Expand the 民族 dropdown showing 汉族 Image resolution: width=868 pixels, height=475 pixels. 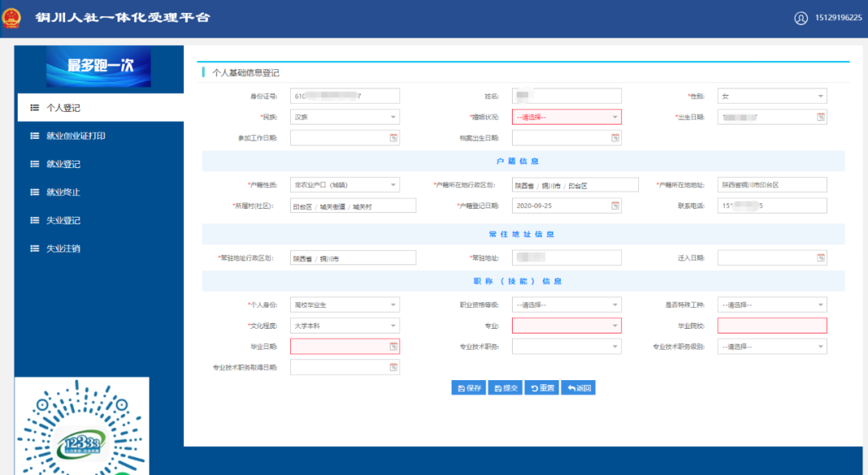(x=345, y=117)
